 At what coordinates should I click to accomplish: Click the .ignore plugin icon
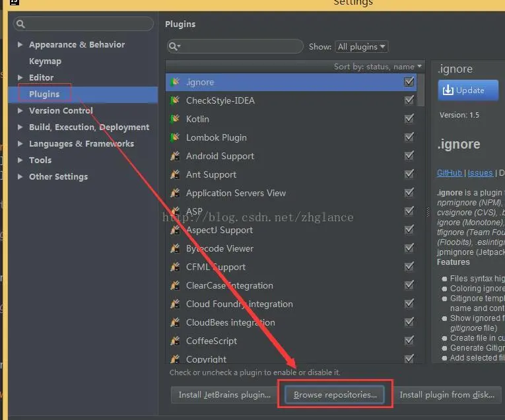click(175, 82)
